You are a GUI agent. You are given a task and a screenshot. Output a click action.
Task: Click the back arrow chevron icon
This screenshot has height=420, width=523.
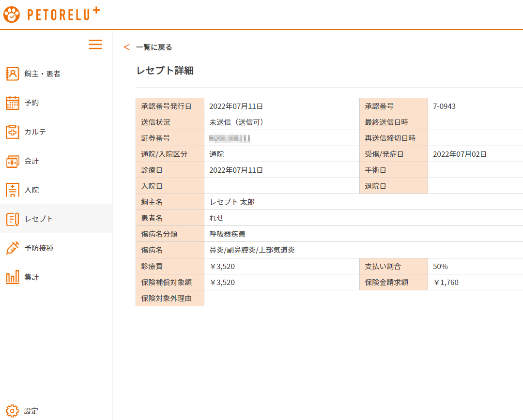(126, 47)
